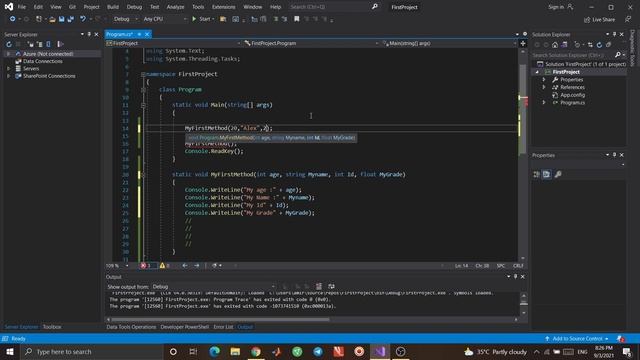Click the next issue right arrow
Screen dimensions: 640x360
tap(197, 266)
